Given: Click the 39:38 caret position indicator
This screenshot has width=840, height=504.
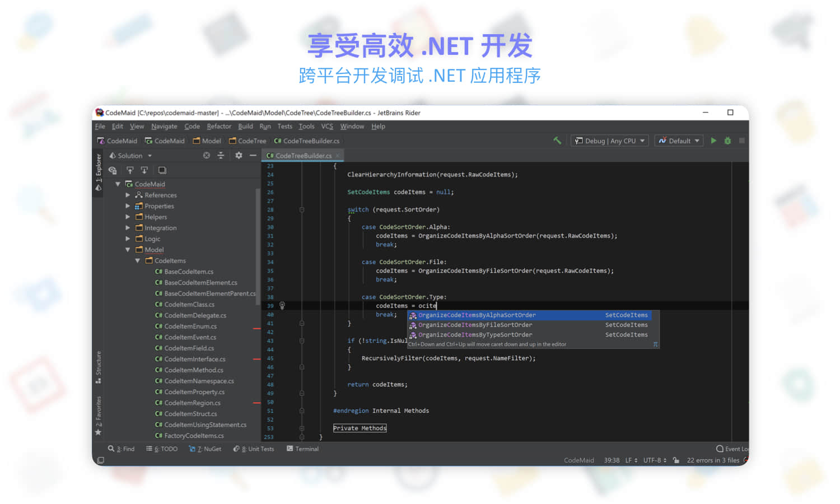Looking at the screenshot, I should (x=612, y=460).
